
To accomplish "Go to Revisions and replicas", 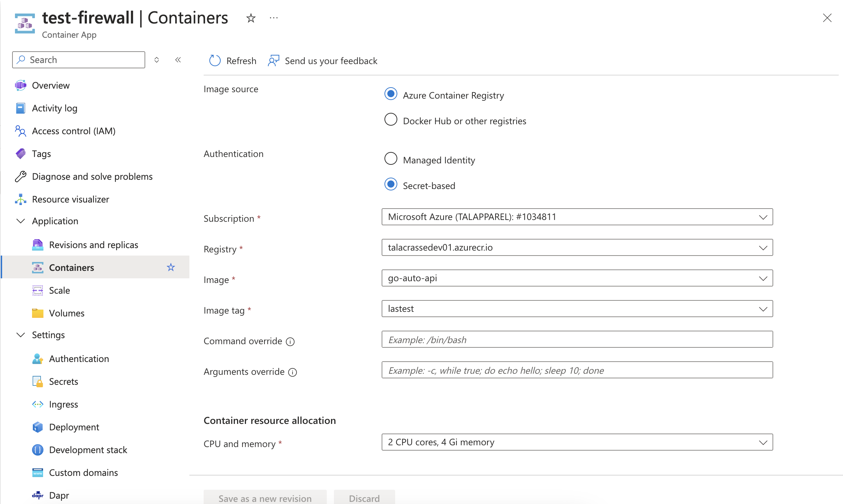I will pos(93,245).
